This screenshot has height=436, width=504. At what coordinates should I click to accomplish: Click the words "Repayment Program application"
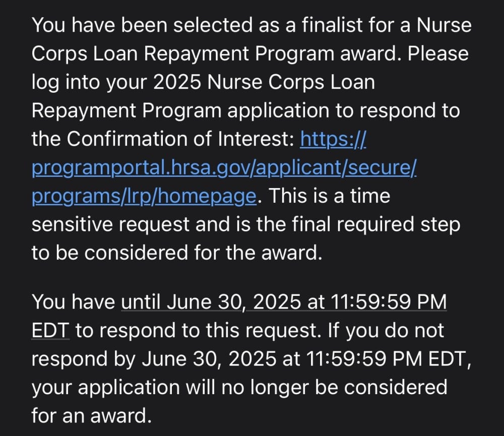(180, 111)
